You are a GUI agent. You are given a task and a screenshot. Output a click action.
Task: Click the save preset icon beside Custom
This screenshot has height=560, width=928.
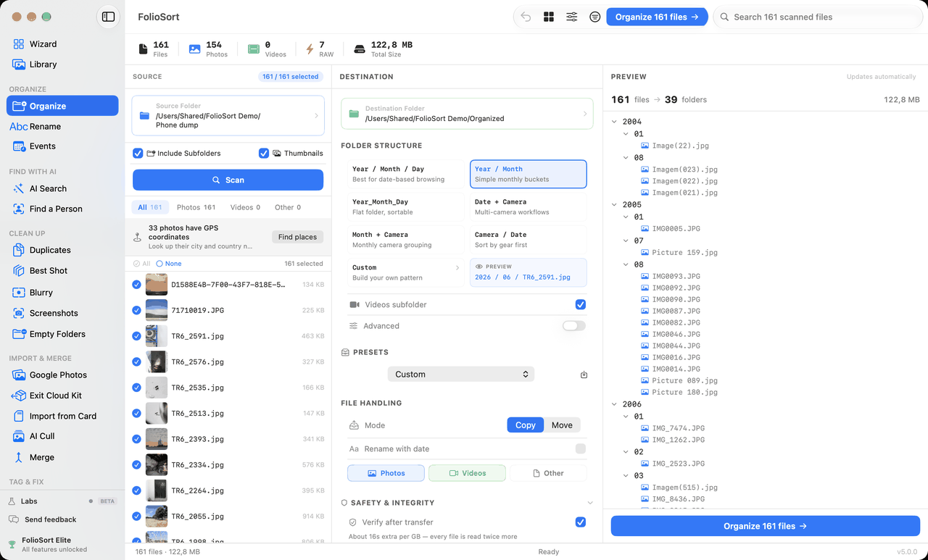[x=584, y=375]
